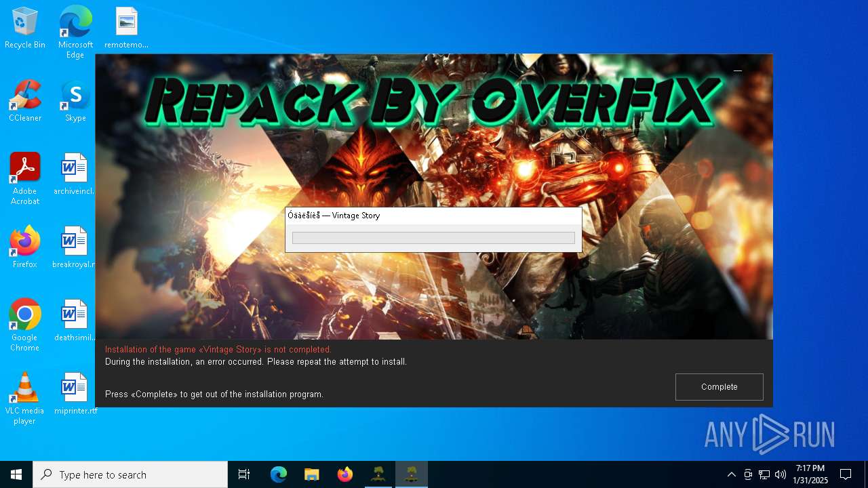Click the meet now tray icon
The height and width of the screenshot is (488, 868).
click(748, 474)
